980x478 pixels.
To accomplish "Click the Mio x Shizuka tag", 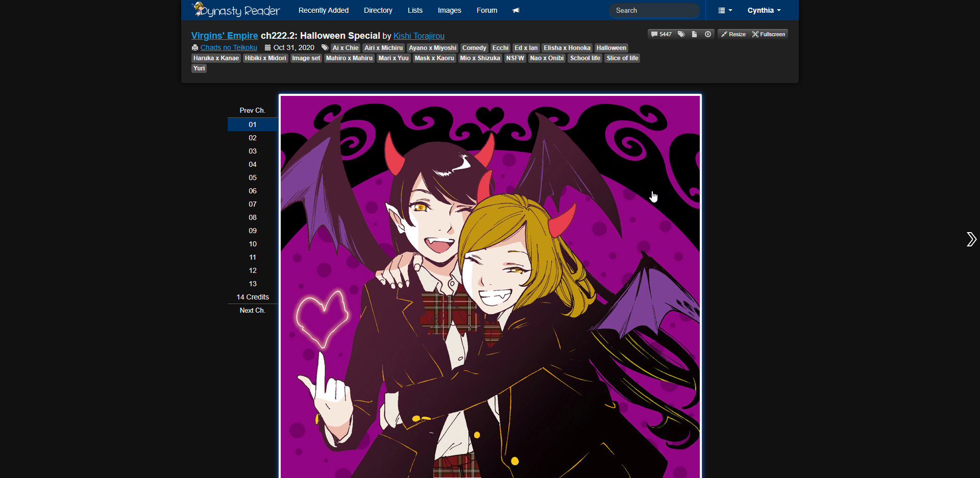I will point(480,58).
